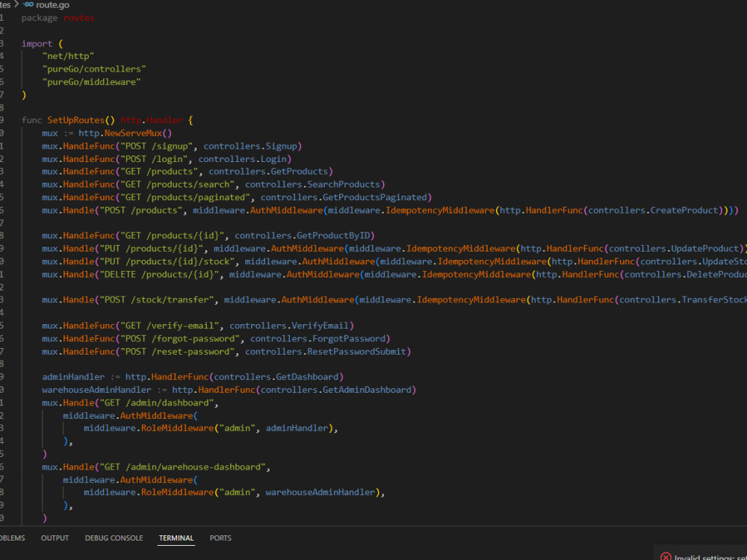Viewport: 747px width, 560px height.
Task: Click controllers.ForgotPassword handler name
Action: pyautogui.click(x=317, y=338)
